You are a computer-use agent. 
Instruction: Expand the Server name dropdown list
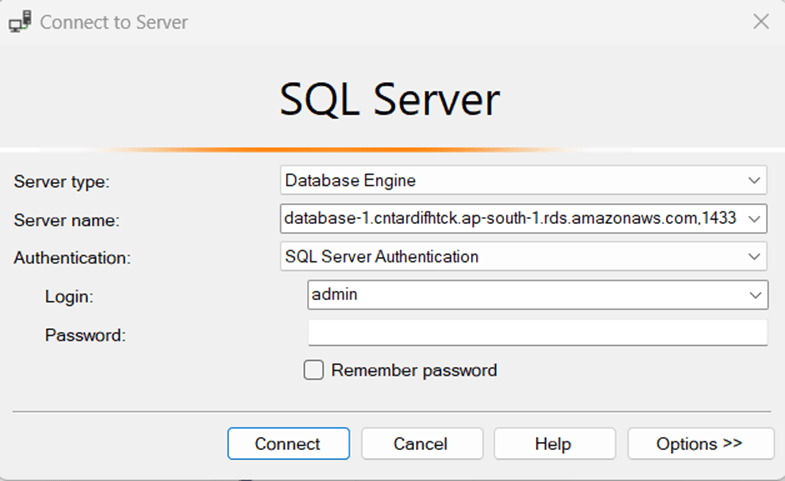pos(753,218)
